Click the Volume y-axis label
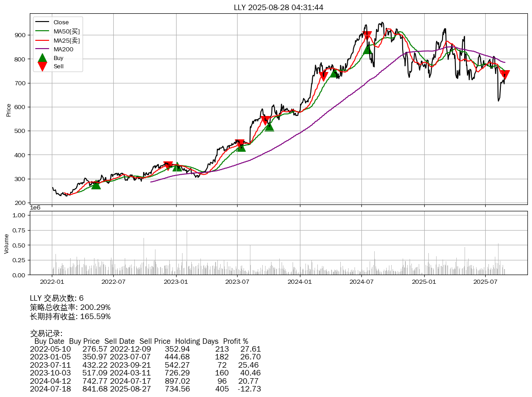The width and height of the screenshot is (532, 397). pyautogui.click(x=6, y=243)
